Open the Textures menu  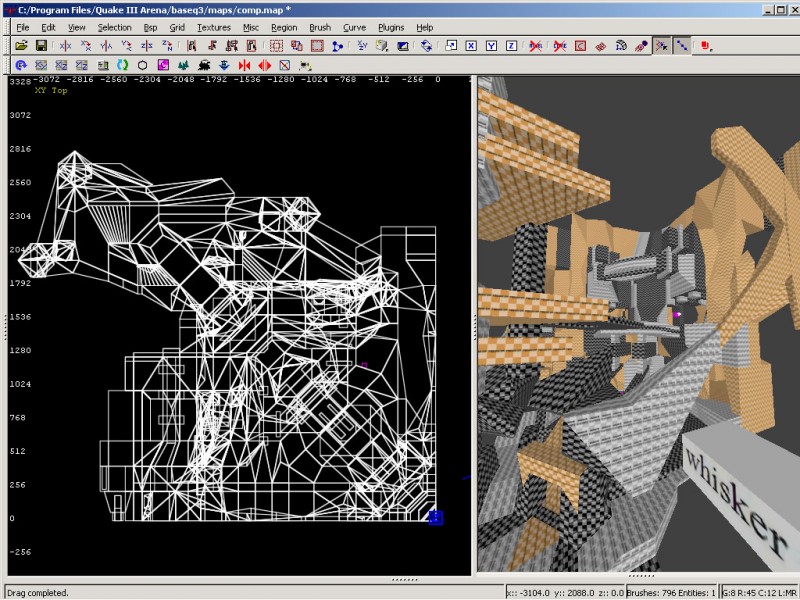pyautogui.click(x=214, y=28)
